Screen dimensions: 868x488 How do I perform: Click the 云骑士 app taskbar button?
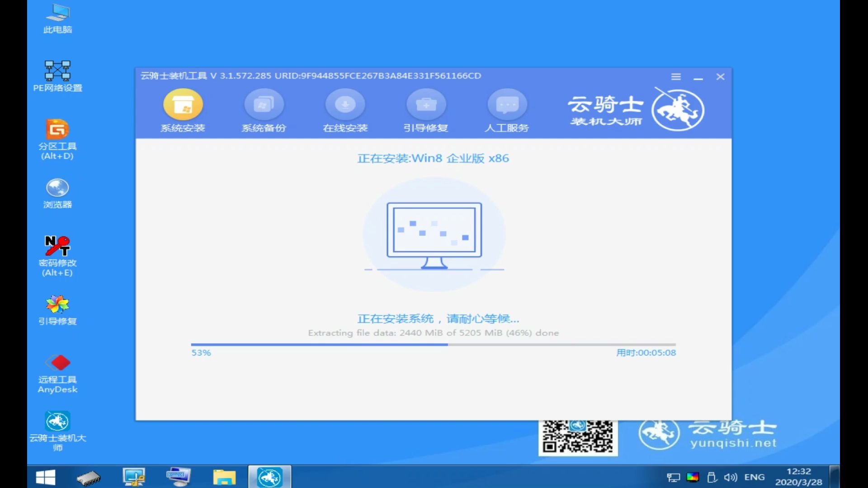pyautogui.click(x=269, y=477)
